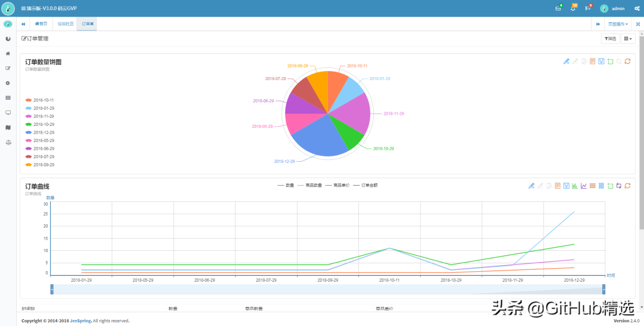The width and height of the screenshot is (644, 326).
Task: Open the home icon in the sidebar
Action: point(8,54)
